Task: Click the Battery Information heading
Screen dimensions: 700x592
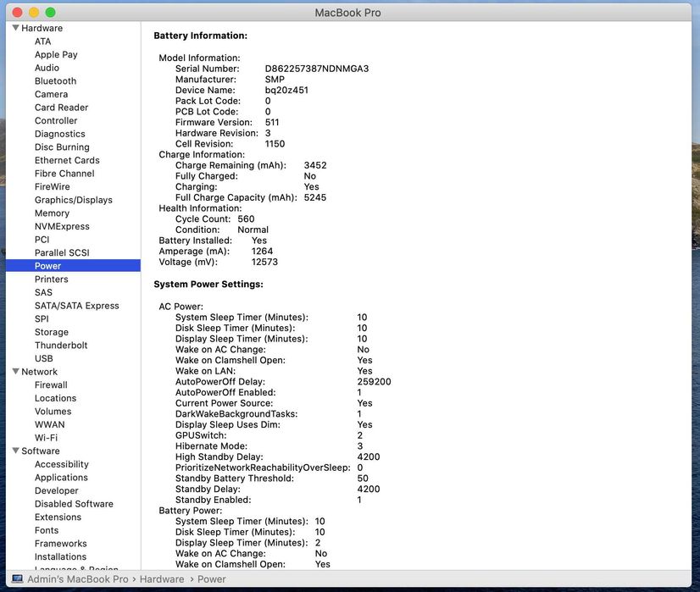Action: tap(201, 36)
